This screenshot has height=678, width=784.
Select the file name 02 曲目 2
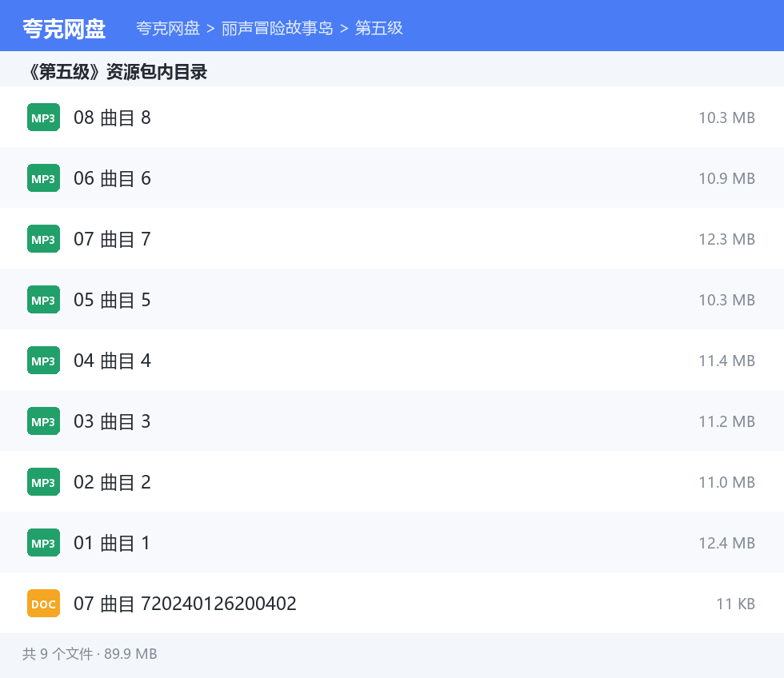coord(112,482)
